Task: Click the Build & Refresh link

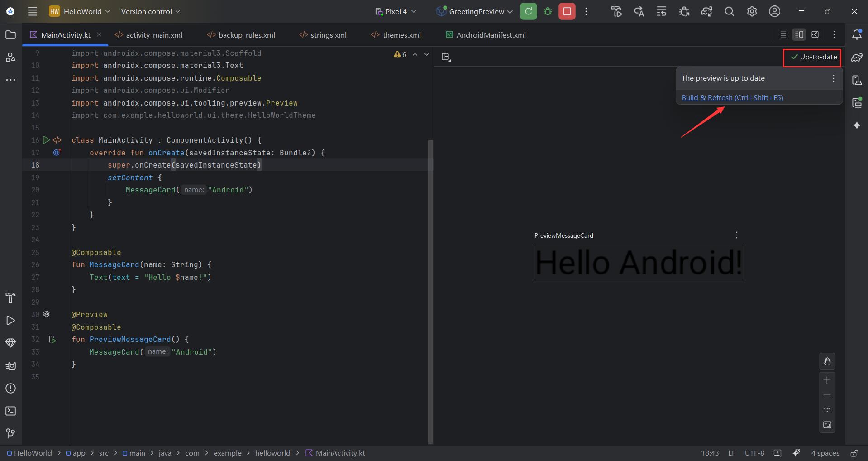Action: [x=732, y=97]
